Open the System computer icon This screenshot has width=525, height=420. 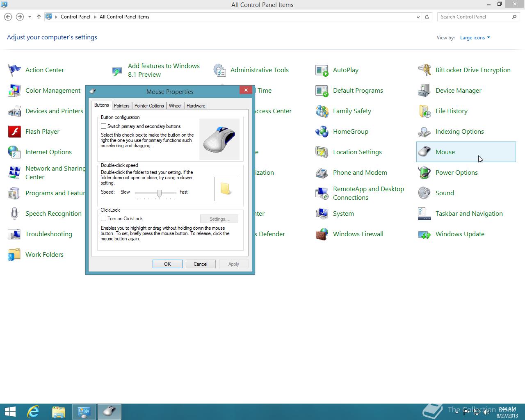322,214
